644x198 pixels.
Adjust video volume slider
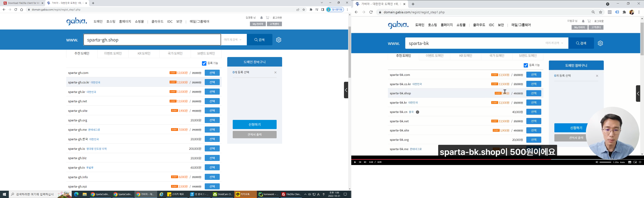click(x=605, y=162)
